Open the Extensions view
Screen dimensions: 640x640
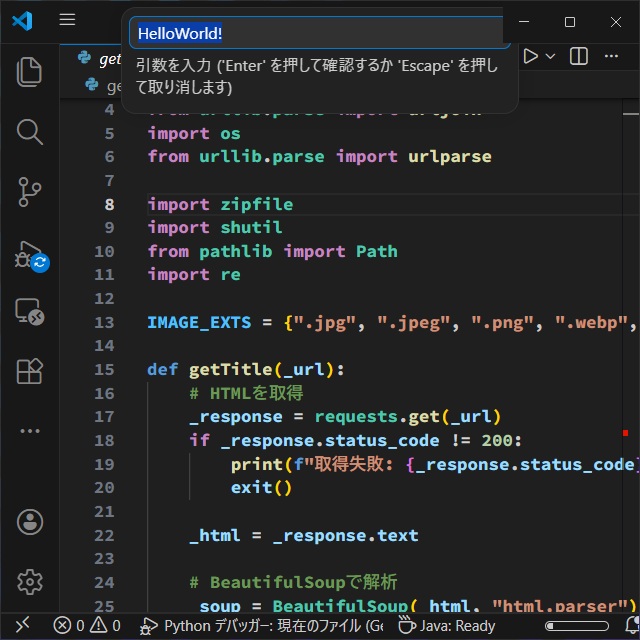(x=30, y=371)
